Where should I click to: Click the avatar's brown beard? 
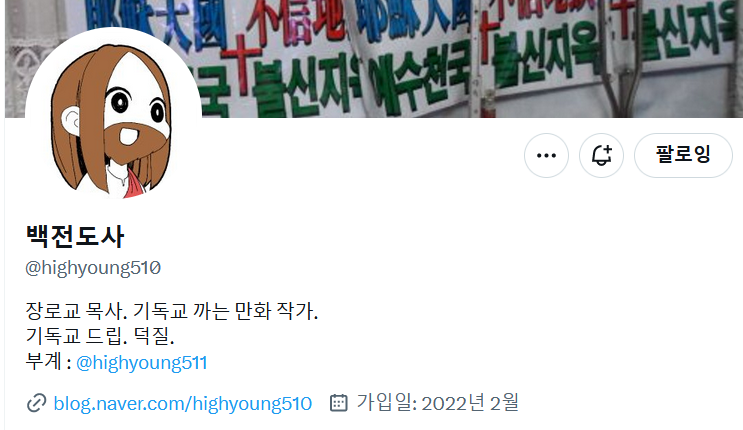(x=136, y=142)
